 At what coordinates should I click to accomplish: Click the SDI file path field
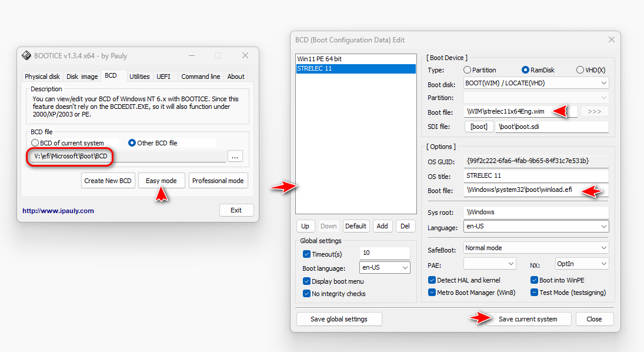click(x=552, y=127)
